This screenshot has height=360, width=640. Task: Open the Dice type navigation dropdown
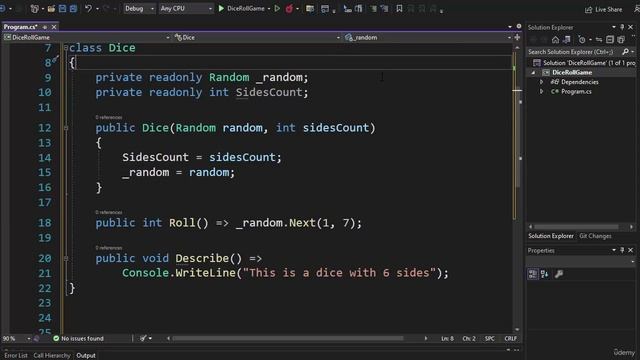pyautogui.click(x=257, y=37)
